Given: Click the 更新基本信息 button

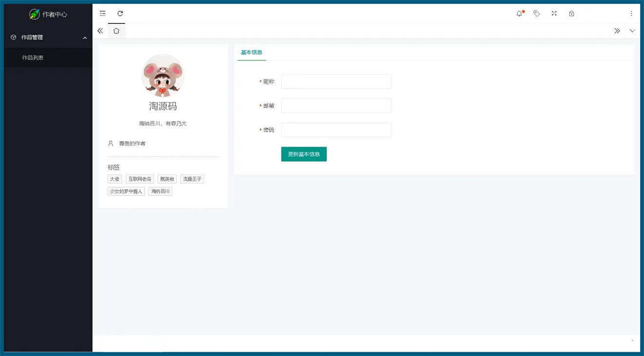Looking at the screenshot, I should pyautogui.click(x=303, y=154).
